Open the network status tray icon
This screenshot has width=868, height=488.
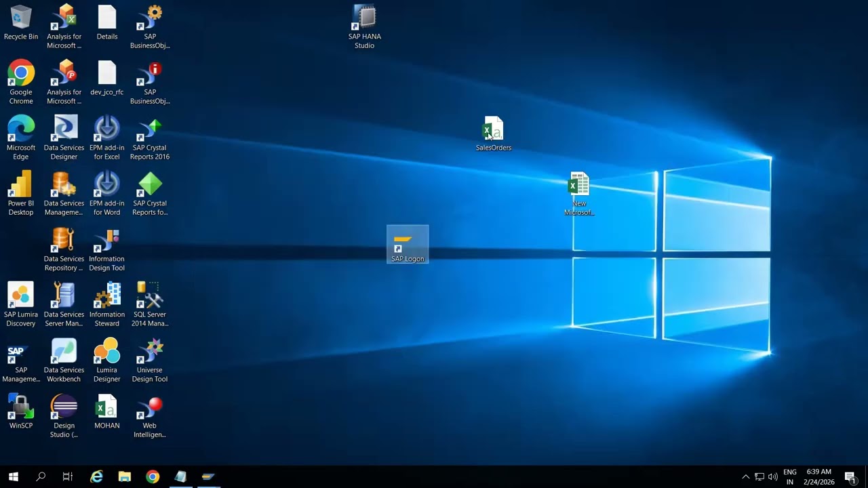[x=759, y=476]
